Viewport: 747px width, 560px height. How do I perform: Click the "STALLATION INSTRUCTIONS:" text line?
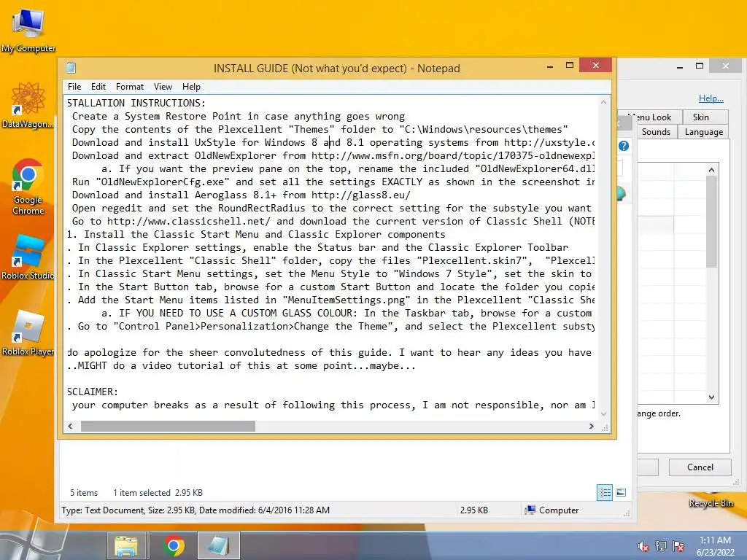(136, 103)
